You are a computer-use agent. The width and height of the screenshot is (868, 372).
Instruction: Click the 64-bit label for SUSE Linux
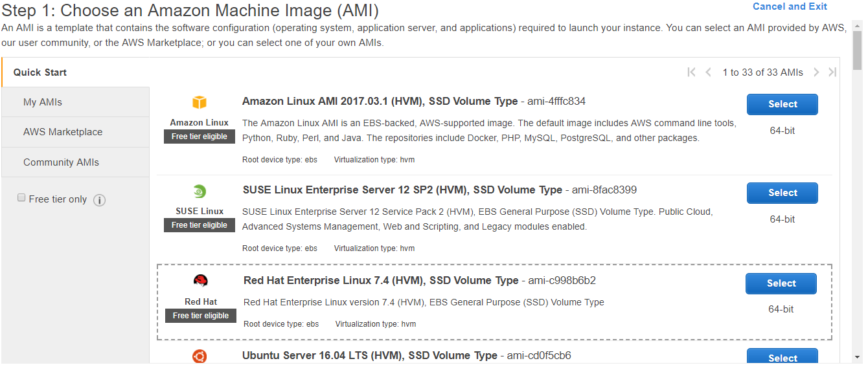coord(782,219)
